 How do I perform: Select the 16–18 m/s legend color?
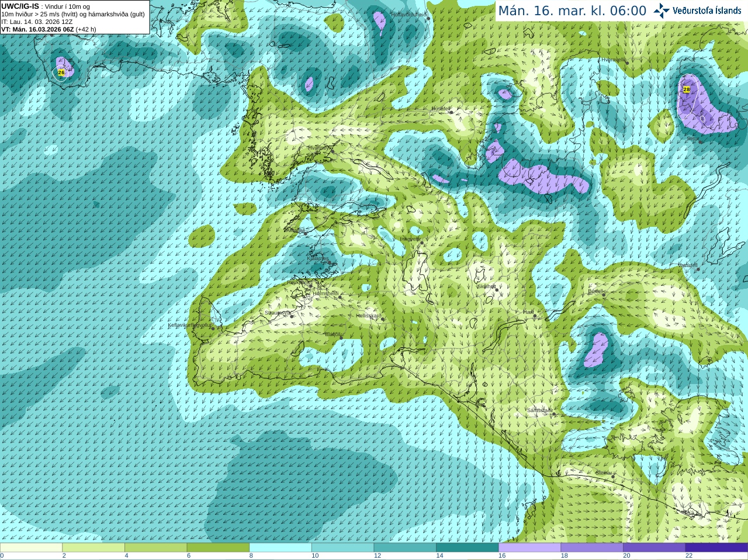coord(529,548)
